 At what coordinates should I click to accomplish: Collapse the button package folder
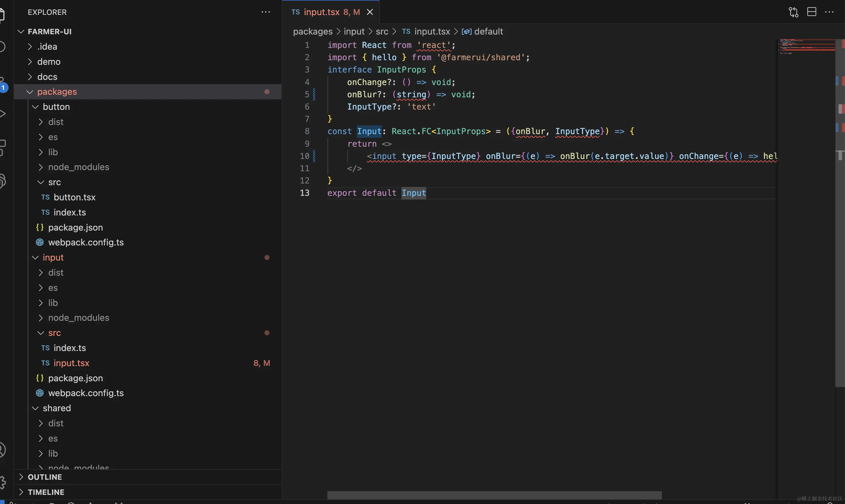pyautogui.click(x=148, y=107)
